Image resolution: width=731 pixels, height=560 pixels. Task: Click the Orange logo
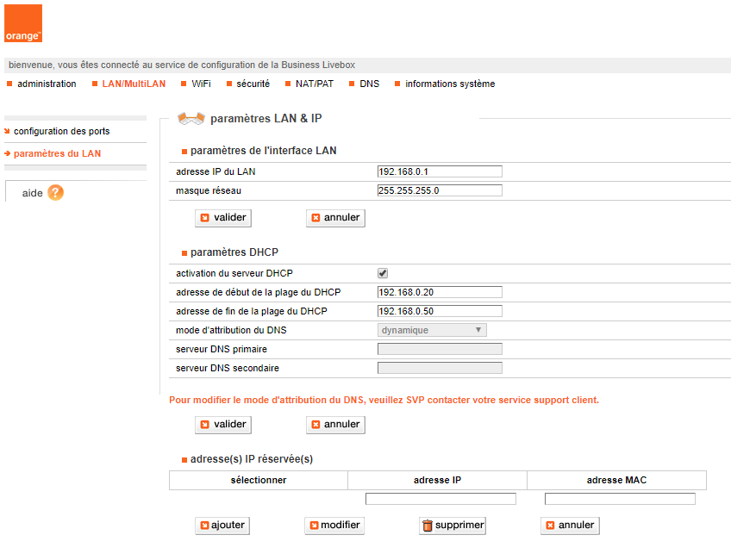23,23
